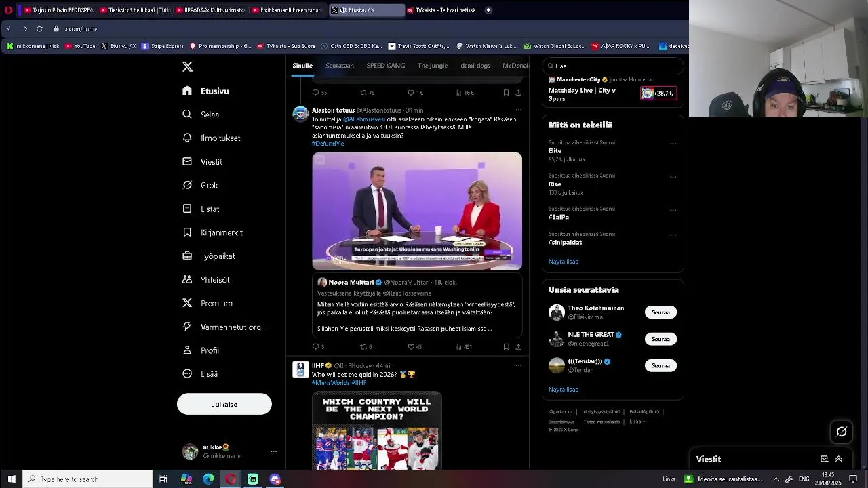This screenshot has width=868, height=488.
Task: Follow NLE THE GREAT with Seuraa button
Action: tap(660, 339)
